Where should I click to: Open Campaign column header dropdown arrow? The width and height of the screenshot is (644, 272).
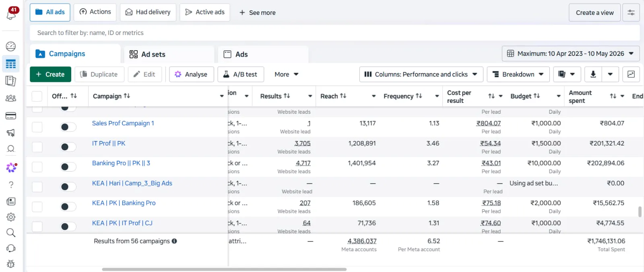click(x=221, y=96)
